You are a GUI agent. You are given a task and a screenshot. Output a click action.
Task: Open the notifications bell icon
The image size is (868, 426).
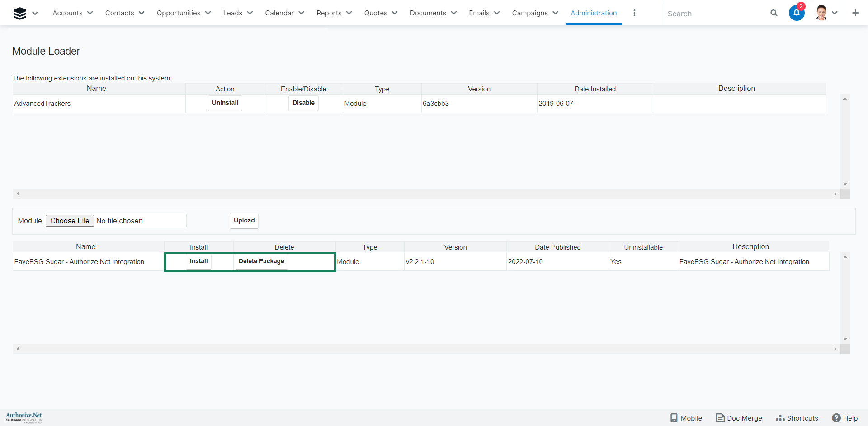(796, 13)
